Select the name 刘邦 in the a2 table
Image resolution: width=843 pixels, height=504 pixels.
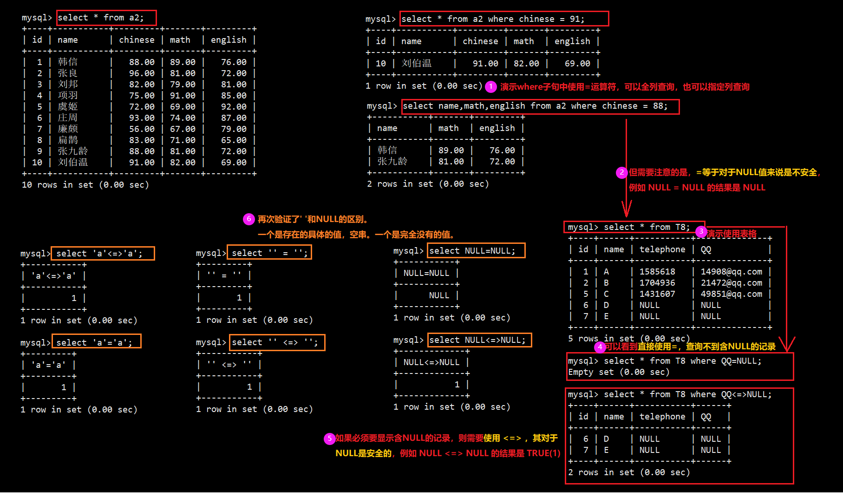68,85
